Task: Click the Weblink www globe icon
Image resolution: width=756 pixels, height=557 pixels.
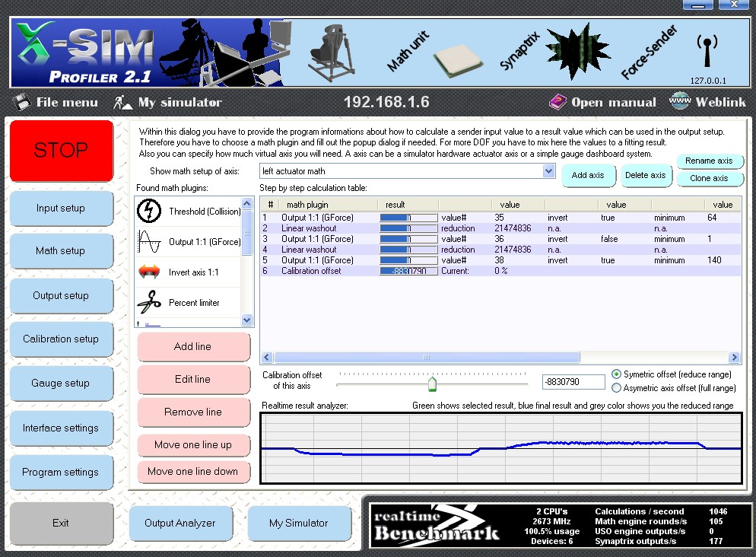Action: pyautogui.click(x=680, y=100)
